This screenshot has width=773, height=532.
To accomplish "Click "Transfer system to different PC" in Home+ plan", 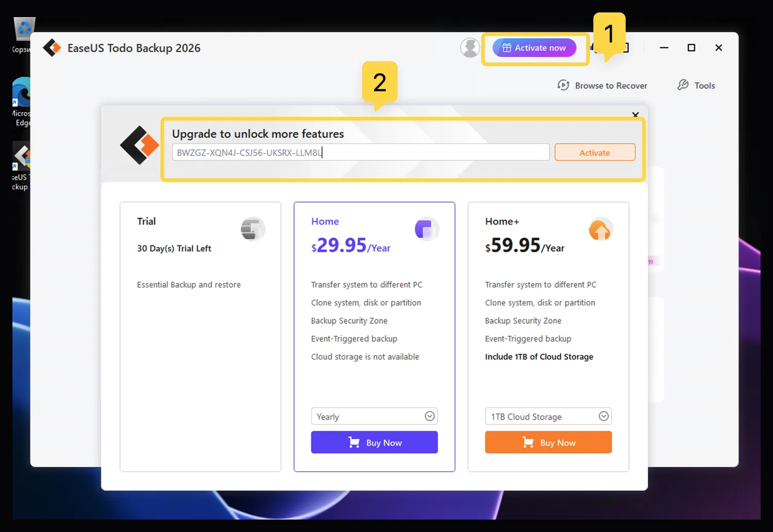I will pyautogui.click(x=541, y=285).
